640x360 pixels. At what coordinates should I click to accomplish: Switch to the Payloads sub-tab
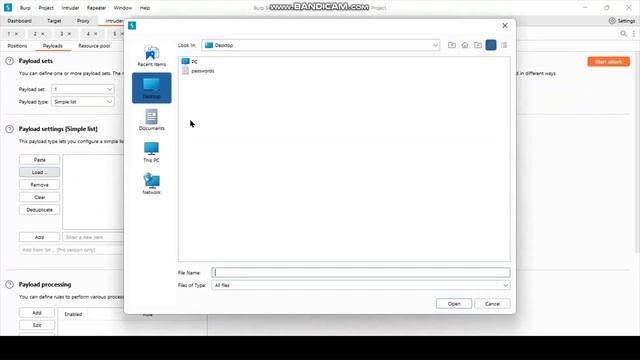(53, 46)
